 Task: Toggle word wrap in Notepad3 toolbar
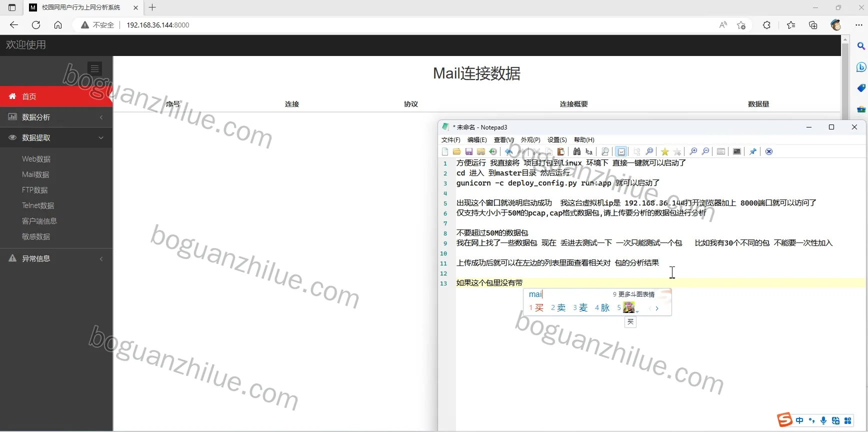click(x=621, y=151)
